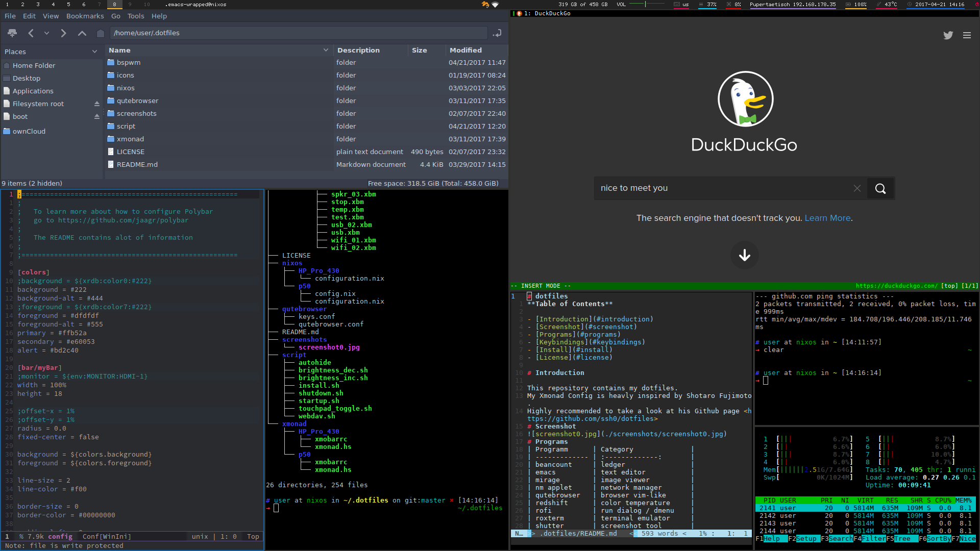Open the Twitter icon on DuckDuckGo page
Screen dimensions: 980x551
[x=948, y=35]
